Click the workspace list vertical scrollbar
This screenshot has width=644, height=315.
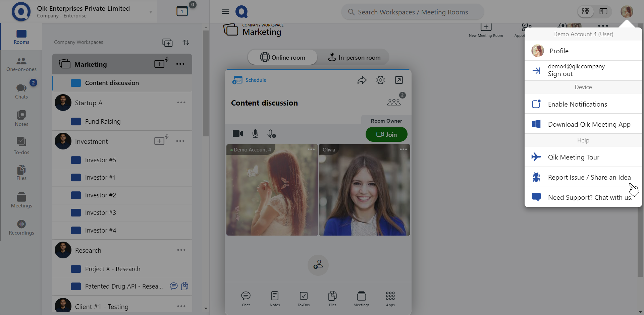tap(206, 84)
